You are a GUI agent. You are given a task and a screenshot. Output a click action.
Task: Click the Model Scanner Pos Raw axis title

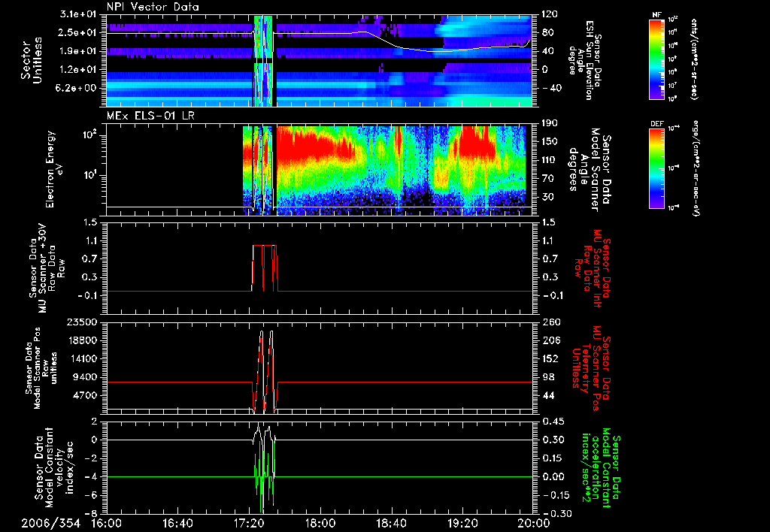(42, 368)
